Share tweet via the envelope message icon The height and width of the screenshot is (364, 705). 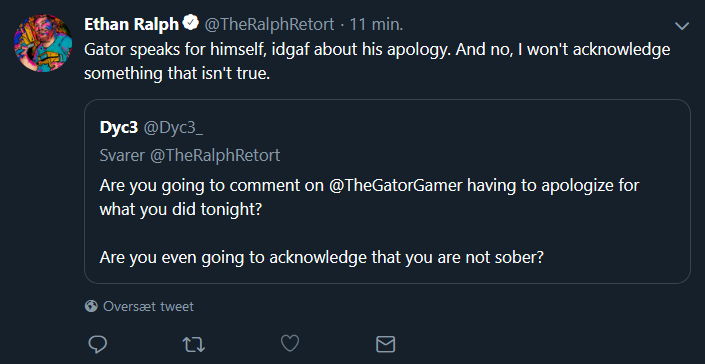(x=385, y=344)
